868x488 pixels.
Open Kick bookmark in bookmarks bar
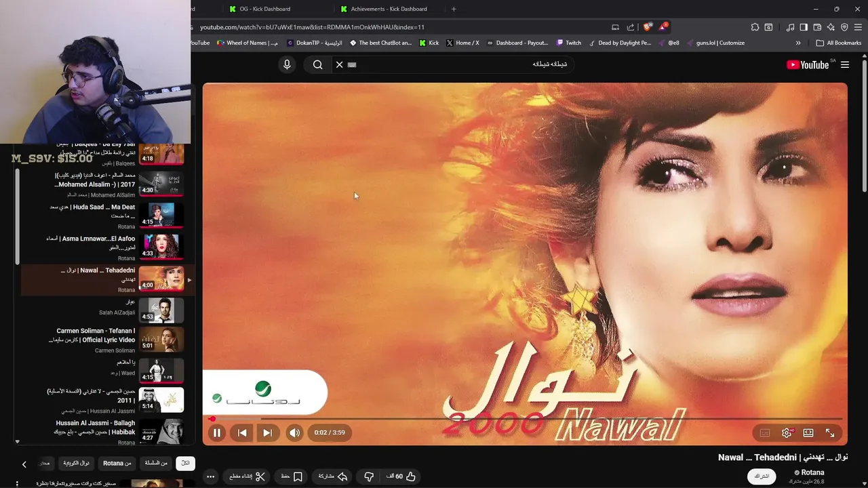click(x=429, y=43)
